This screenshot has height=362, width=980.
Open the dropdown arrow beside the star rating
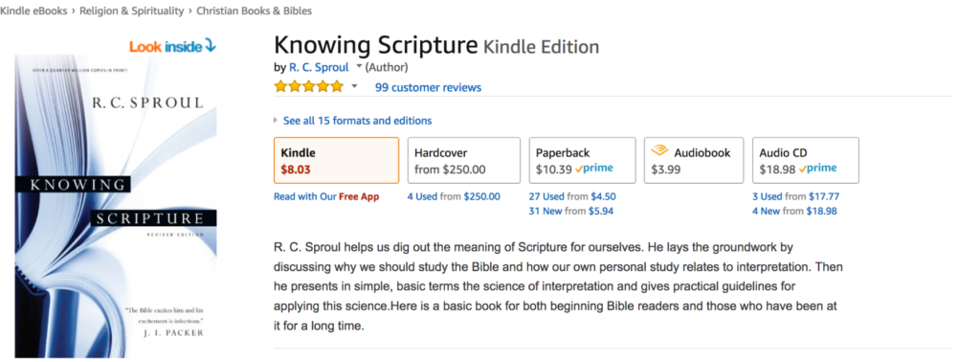coord(354,86)
